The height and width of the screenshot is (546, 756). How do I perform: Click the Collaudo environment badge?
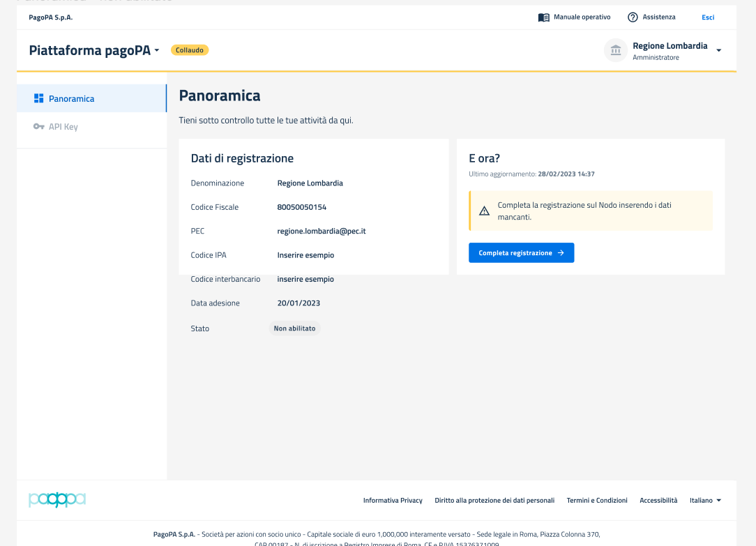(x=190, y=50)
